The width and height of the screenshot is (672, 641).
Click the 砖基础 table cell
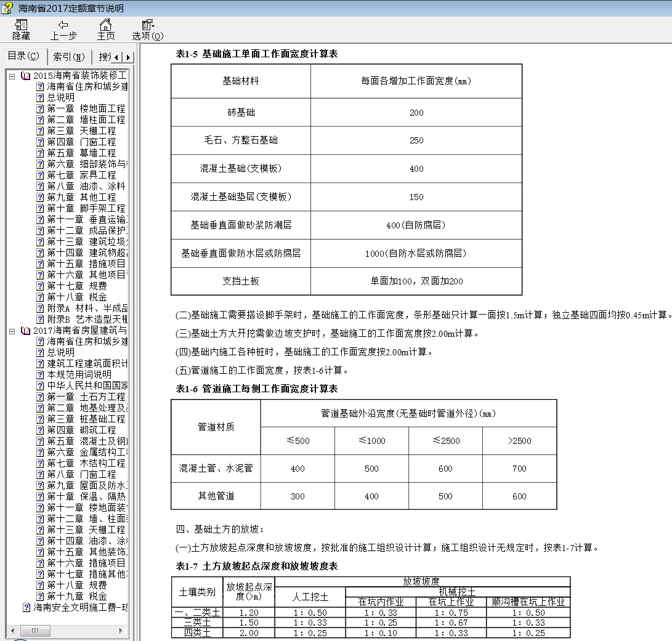[x=241, y=113]
